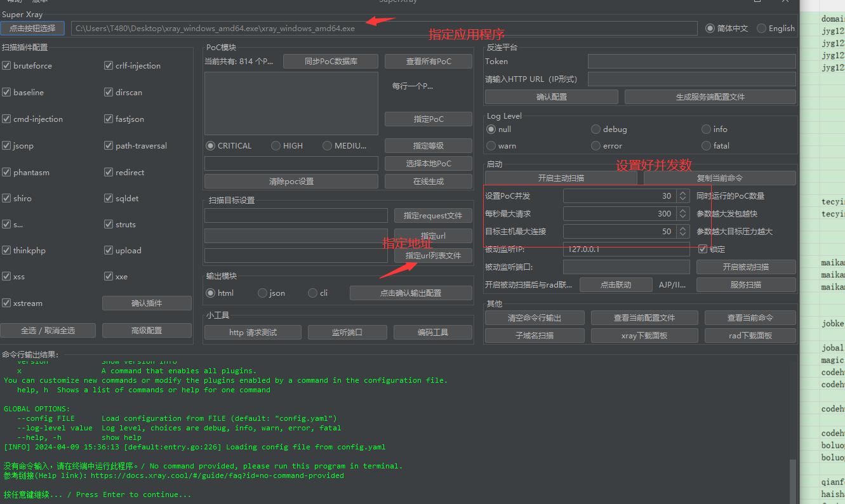Click 点击确认输出配置 button
Screen dimensions: 845x504
point(411,293)
